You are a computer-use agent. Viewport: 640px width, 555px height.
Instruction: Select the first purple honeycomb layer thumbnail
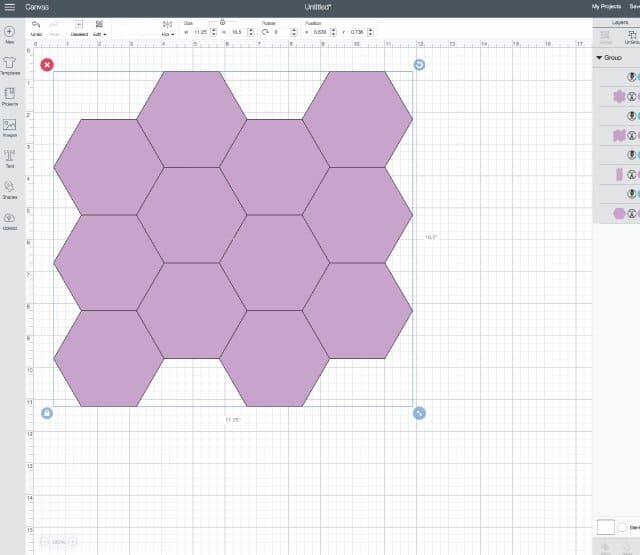coord(619,96)
